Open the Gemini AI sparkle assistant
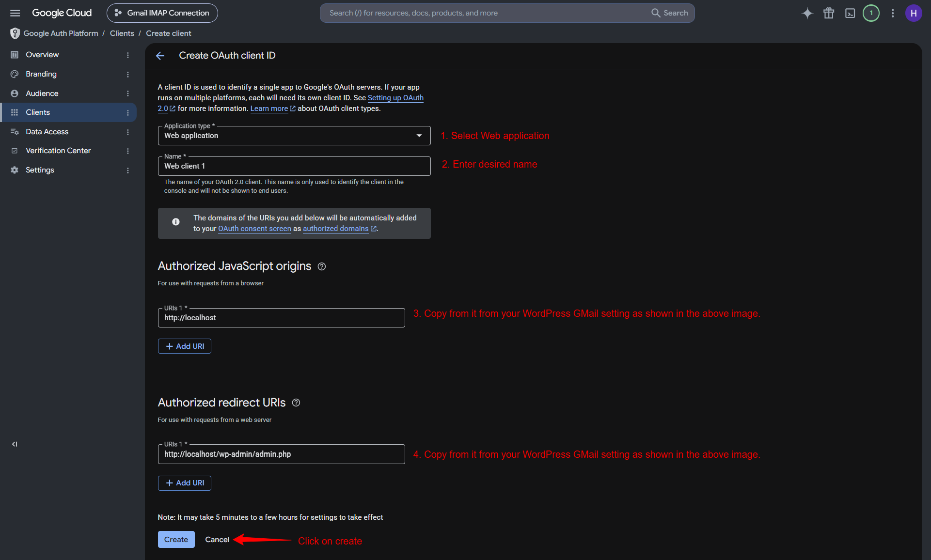 pos(807,13)
